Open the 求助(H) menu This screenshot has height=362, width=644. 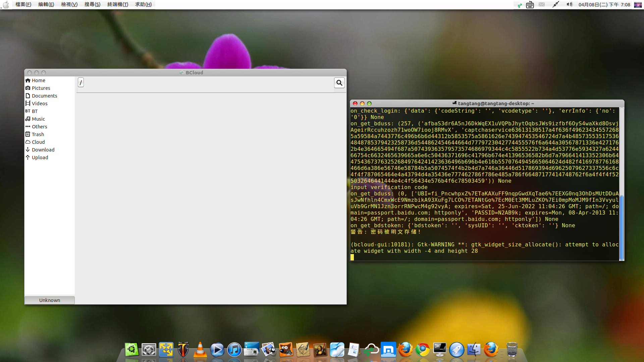(144, 4)
